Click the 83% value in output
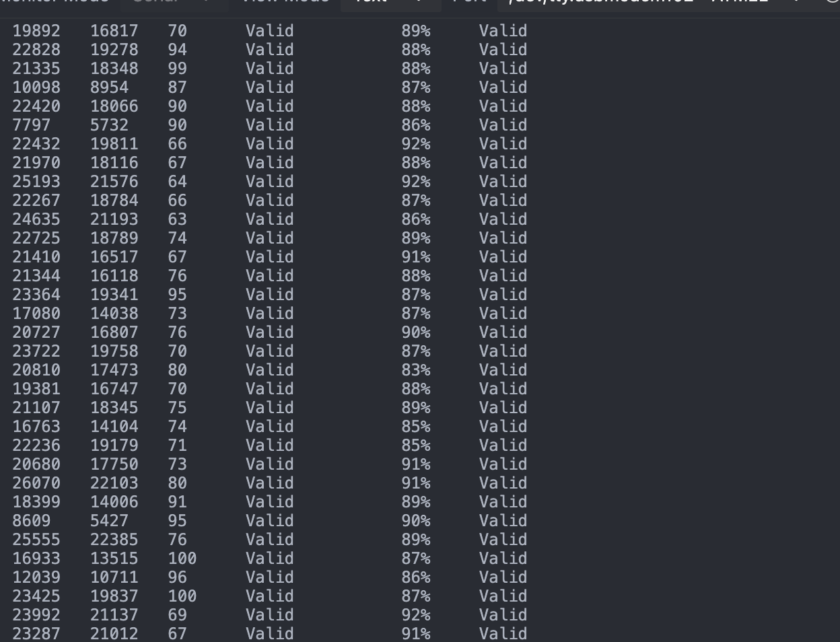Viewport: 840px width, 642px height. pos(416,370)
